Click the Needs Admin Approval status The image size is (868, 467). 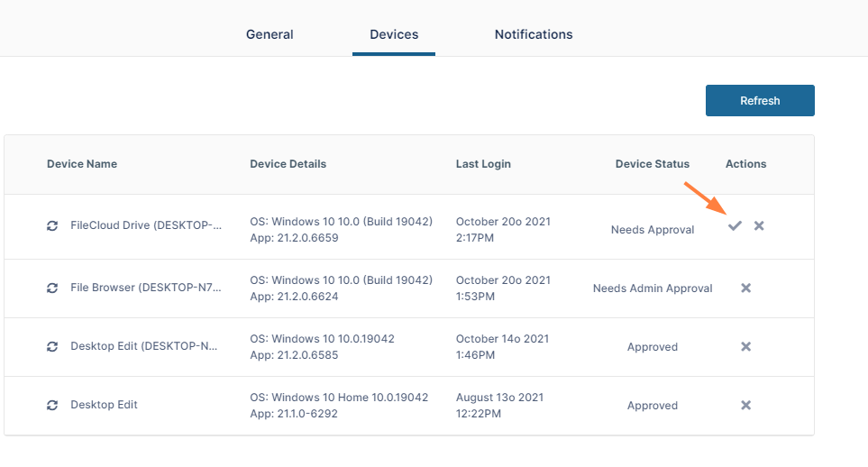pos(653,288)
